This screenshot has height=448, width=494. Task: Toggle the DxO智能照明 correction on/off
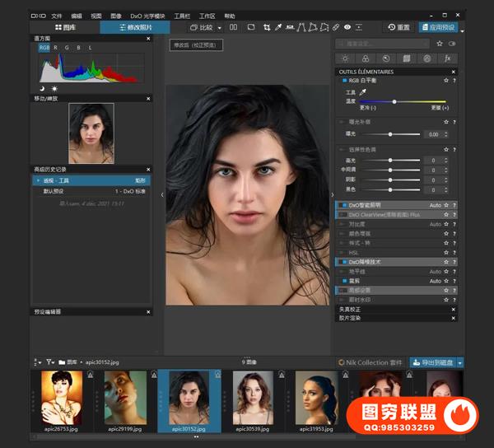[x=344, y=204]
